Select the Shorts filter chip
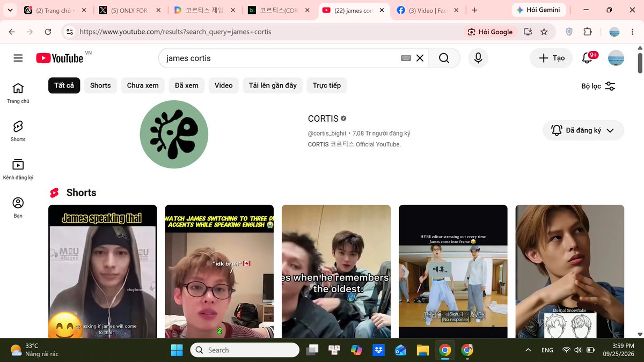 [x=100, y=85]
